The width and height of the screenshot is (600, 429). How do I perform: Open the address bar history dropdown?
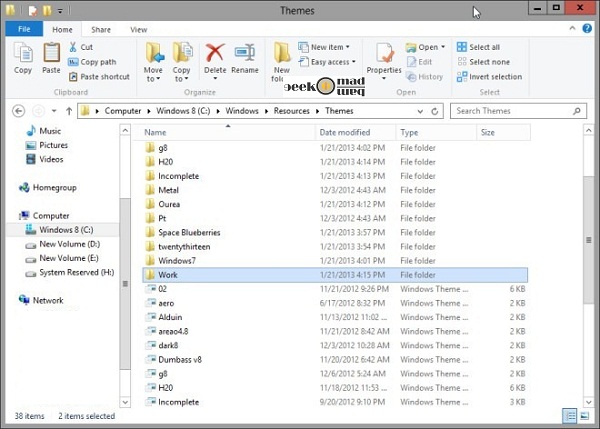[420, 111]
